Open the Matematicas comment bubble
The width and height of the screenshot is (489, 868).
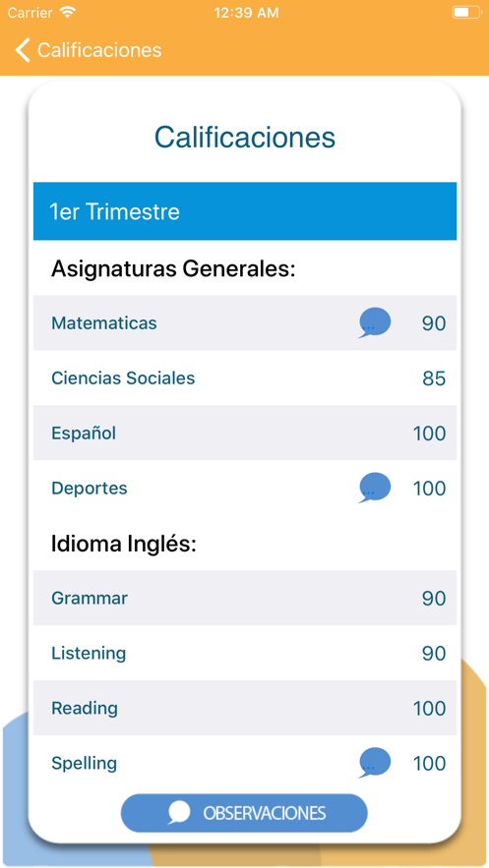tap(375, 322)
